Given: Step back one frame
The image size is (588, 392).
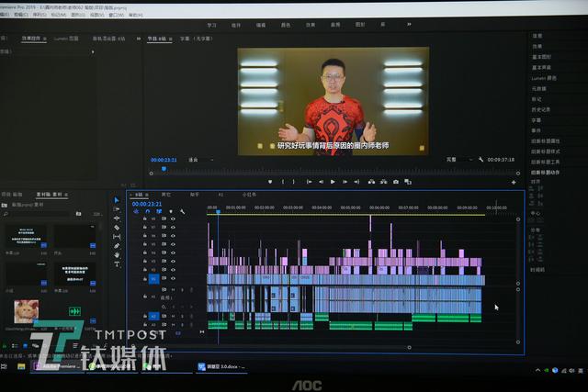Looking at the screenshot, I should [321, 182].
